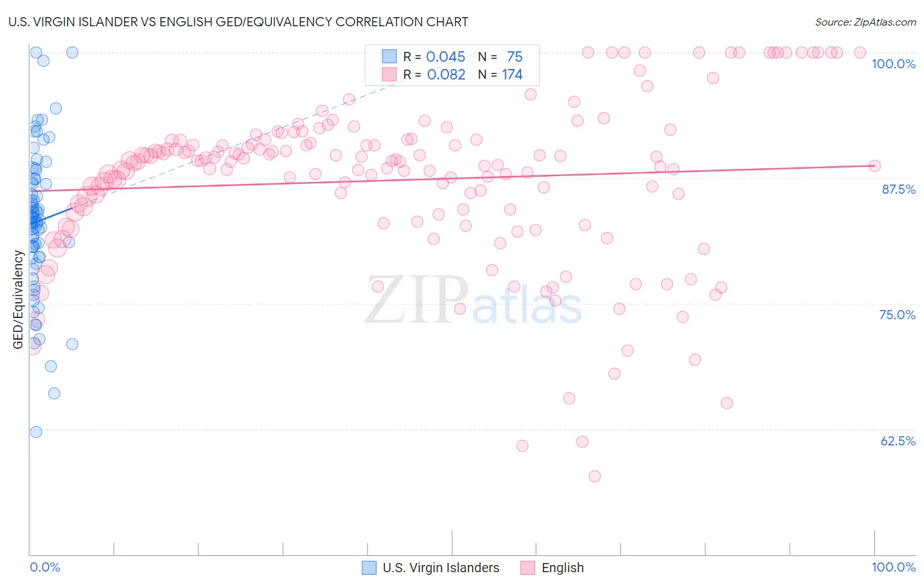924x586 pixels.
Task: Click the 100.0% x-axis label
Action: 893,567
